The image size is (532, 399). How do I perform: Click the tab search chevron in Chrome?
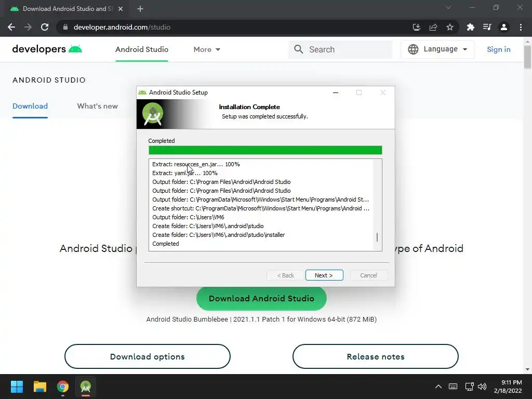click(x=448, y=7)
